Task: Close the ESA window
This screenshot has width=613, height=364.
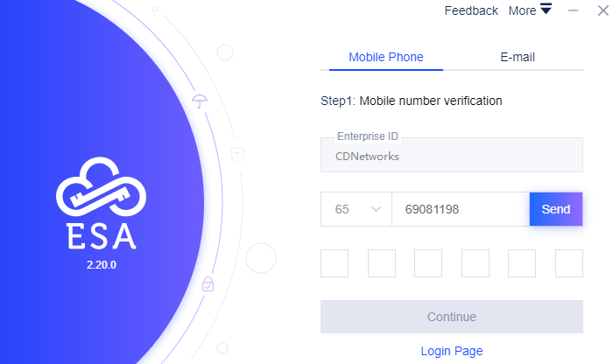Action: (602, 10)
